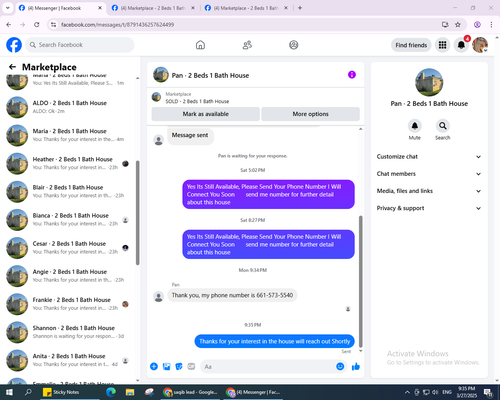Screen dimensions: 500x400
Task: Open Microsoft Edge from the taskbar
Action: coord(111,392)
